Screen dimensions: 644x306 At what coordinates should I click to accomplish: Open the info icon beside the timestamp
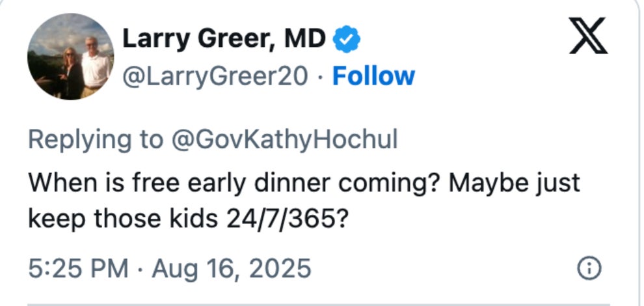coord(589,268)
